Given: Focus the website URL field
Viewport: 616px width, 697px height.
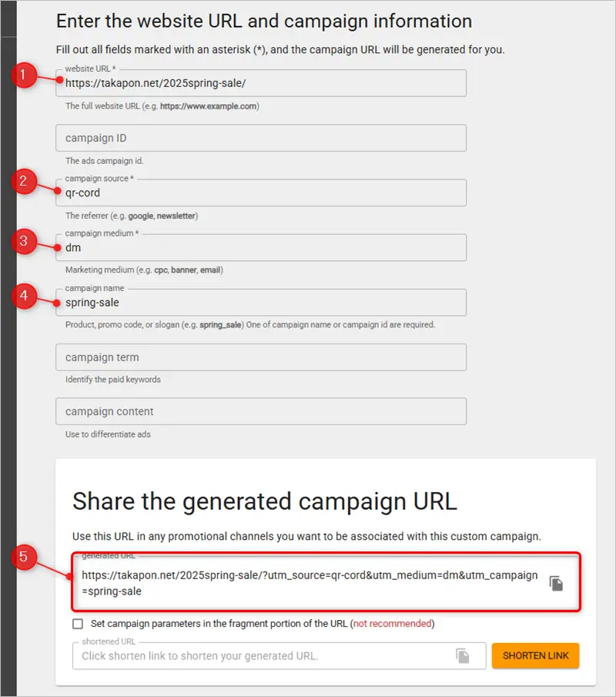Looking at the screenshot, I should (x=262, y=85).
